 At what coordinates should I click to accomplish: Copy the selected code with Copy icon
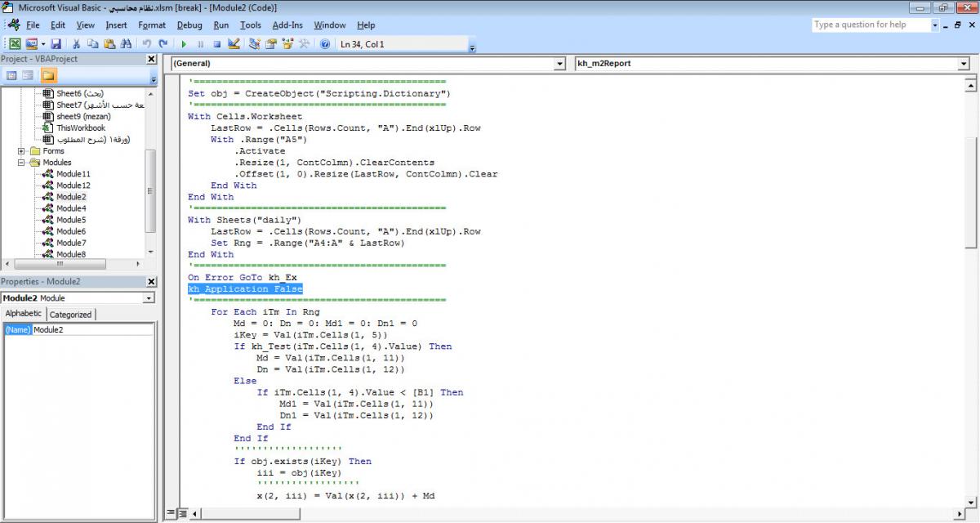(92, 44)
